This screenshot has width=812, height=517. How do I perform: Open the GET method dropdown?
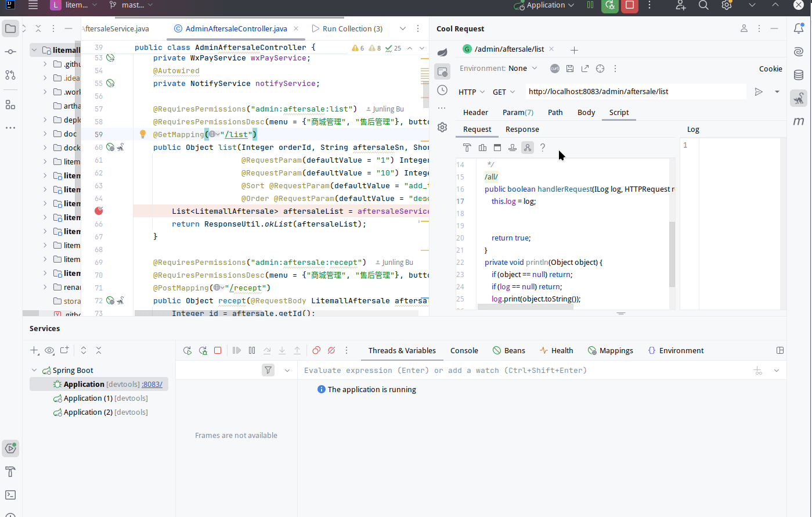504,92
